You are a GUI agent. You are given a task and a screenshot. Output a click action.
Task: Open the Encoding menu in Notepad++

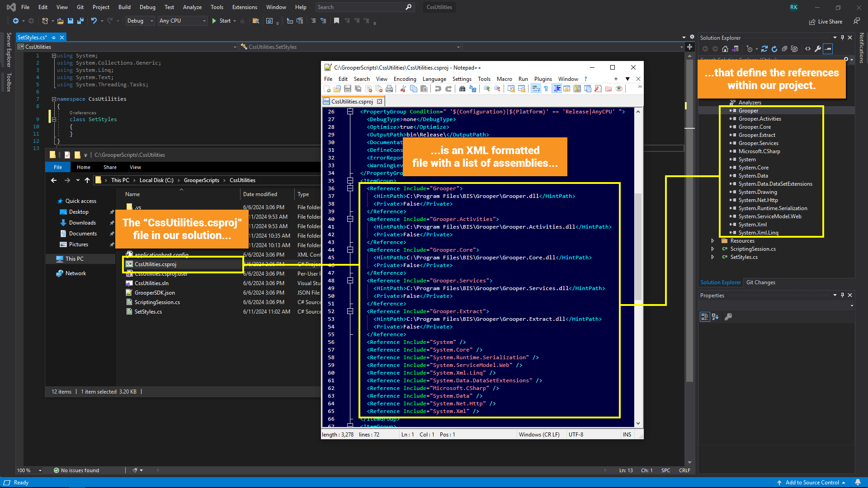405,79
